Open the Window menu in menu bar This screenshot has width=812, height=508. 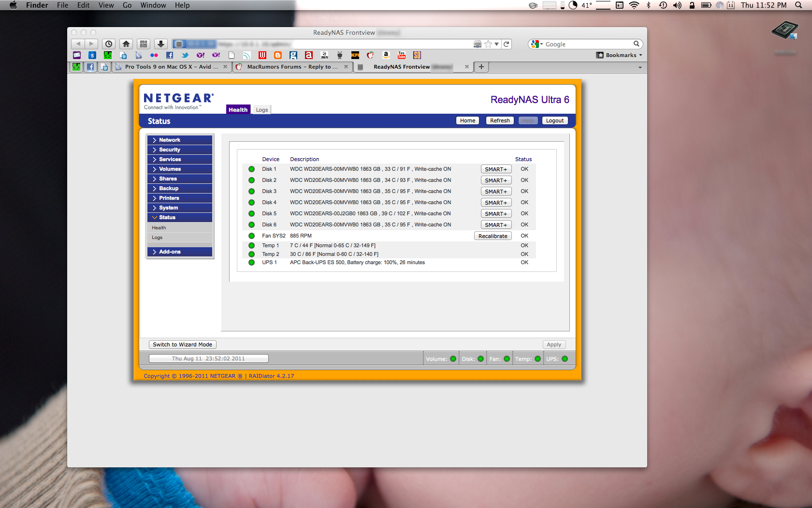153,5
